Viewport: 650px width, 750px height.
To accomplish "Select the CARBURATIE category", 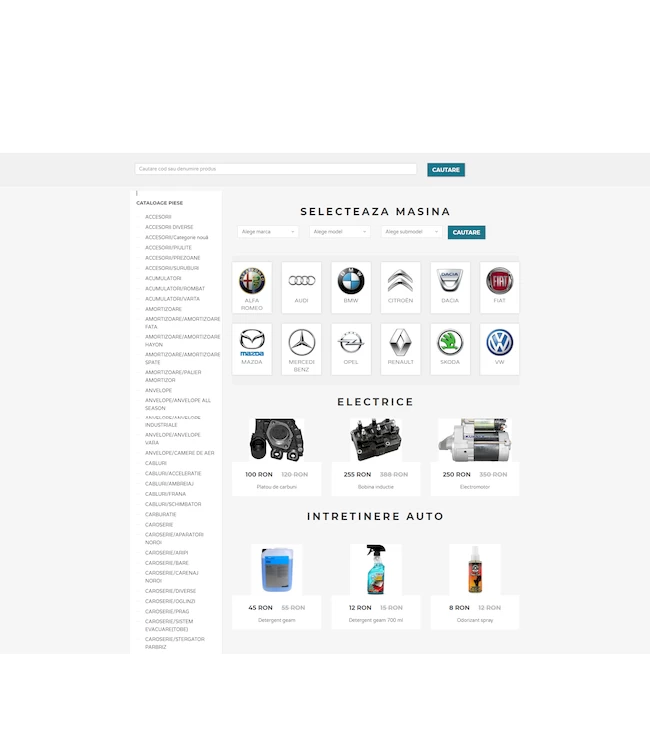I will click(161, 515).
